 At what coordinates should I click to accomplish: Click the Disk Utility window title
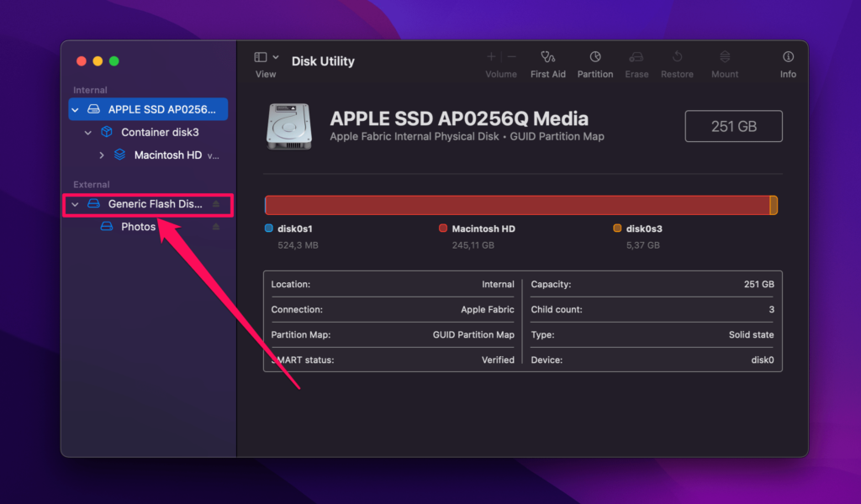pyautogui.click(x=323, y=60)
